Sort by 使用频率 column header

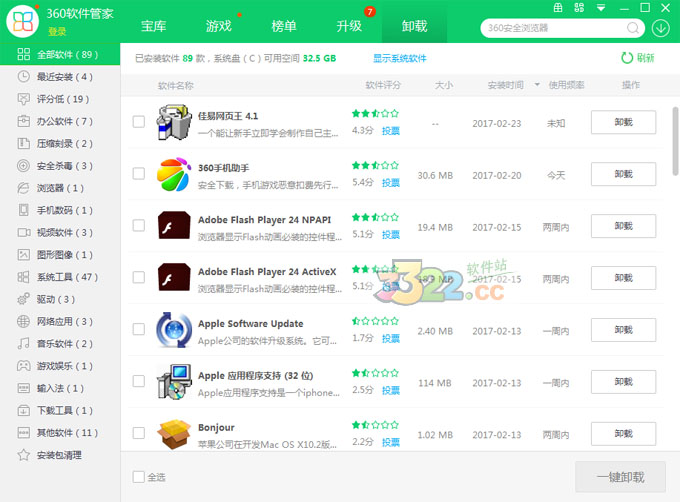click(x=566, y=85)
